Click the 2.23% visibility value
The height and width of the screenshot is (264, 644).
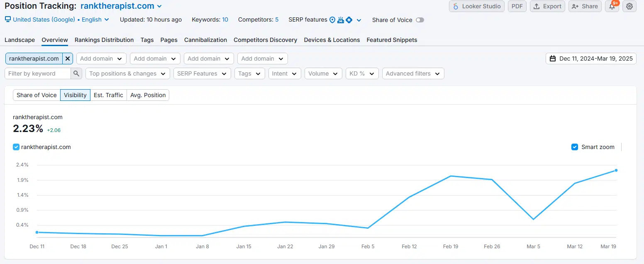(28, 129)
